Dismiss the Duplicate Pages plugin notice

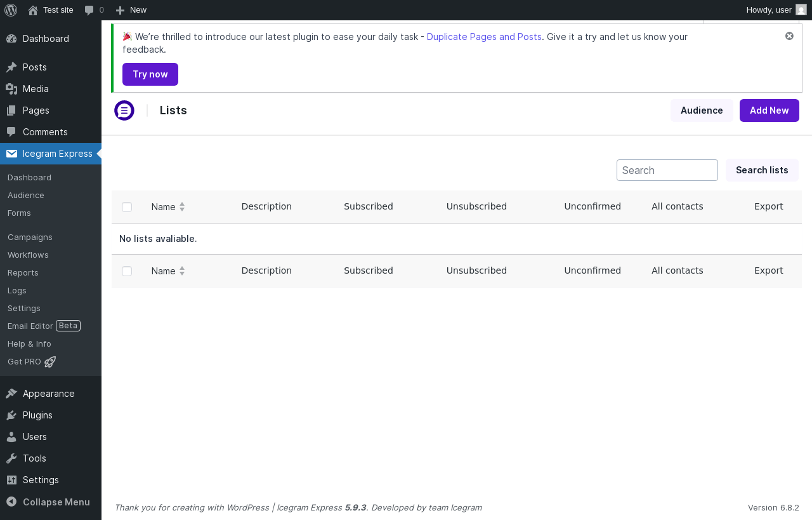(x=789, y=36)
